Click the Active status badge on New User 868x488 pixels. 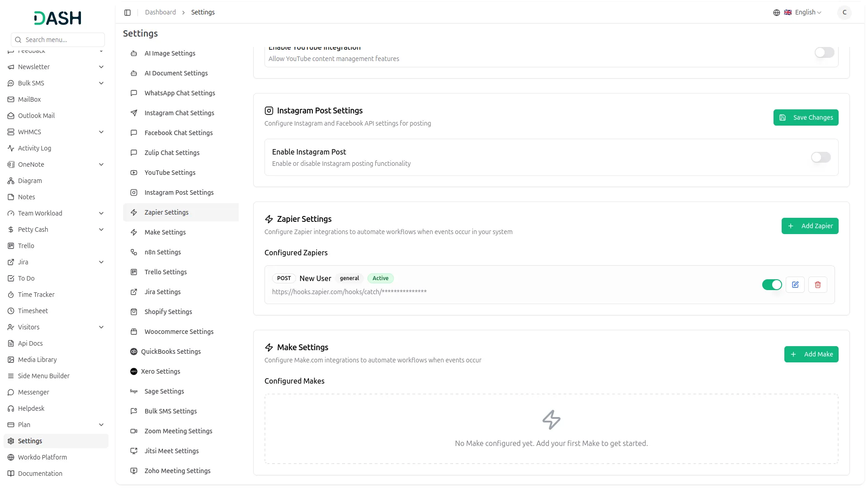click(380, 278)
